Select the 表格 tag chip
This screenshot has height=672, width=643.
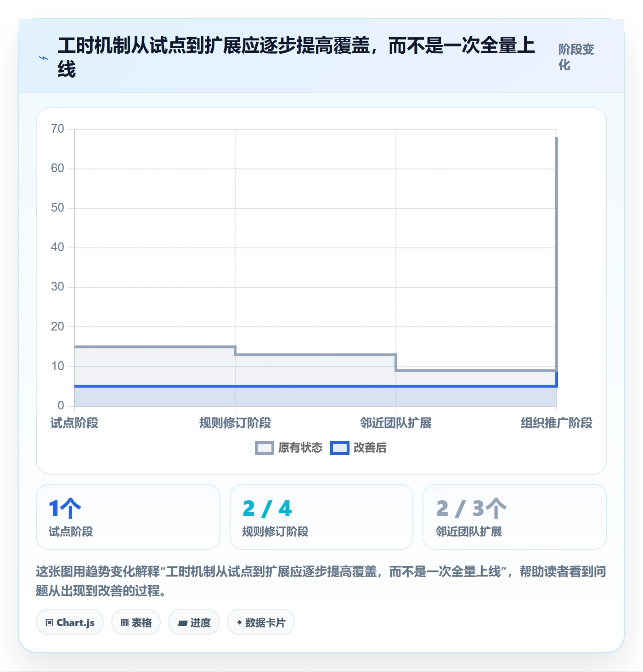136,622
